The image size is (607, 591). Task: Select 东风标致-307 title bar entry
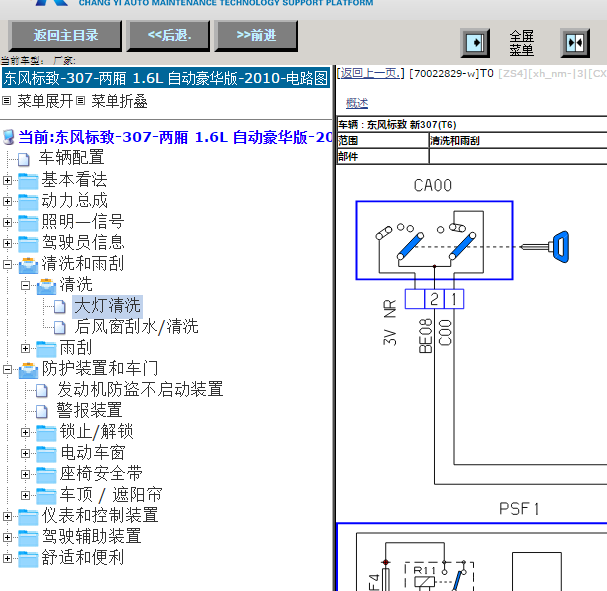click(166, 78)
